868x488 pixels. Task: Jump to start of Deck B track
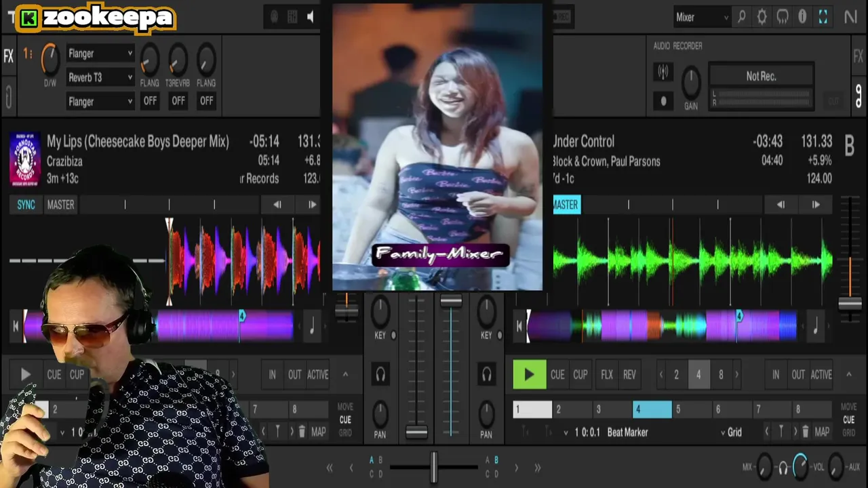tap(519, 326)
